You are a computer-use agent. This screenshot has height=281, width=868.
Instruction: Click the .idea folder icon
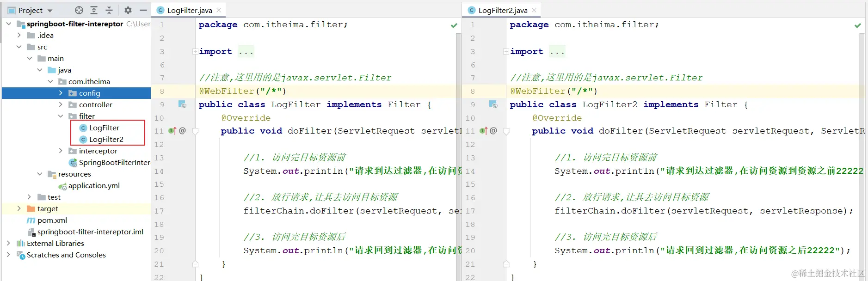coord(31,35)
